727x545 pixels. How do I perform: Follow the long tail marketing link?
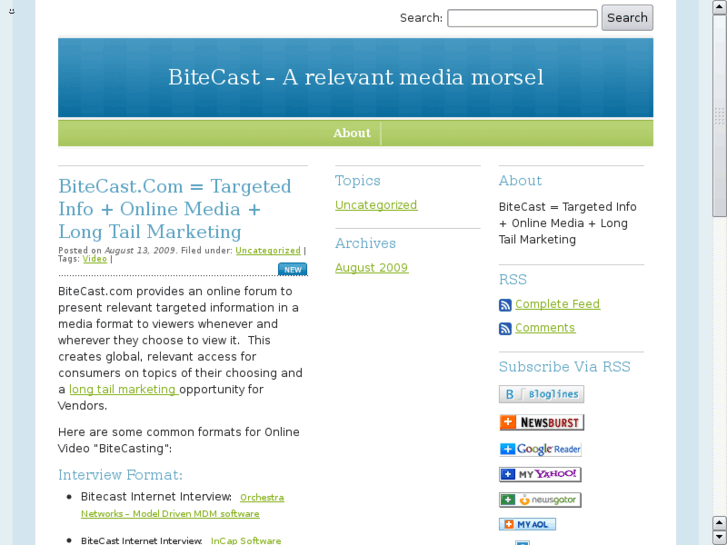coord(123,389)
